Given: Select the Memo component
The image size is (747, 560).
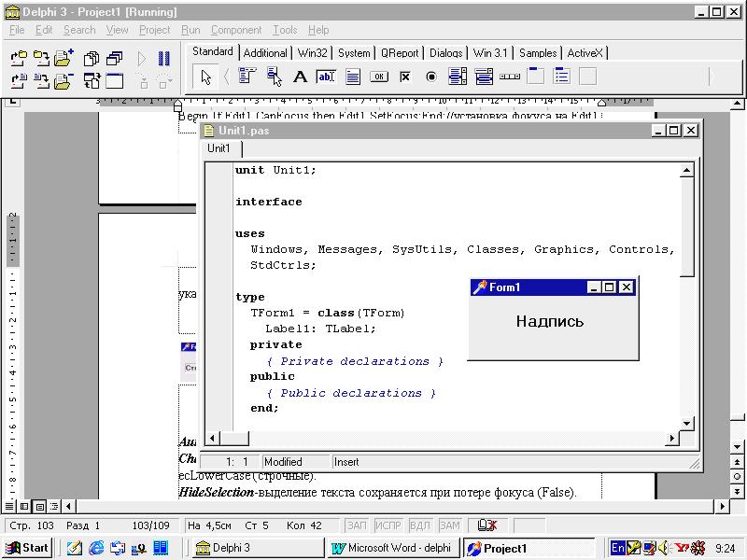Looking at the screenshot, I should tap(353, 77).
